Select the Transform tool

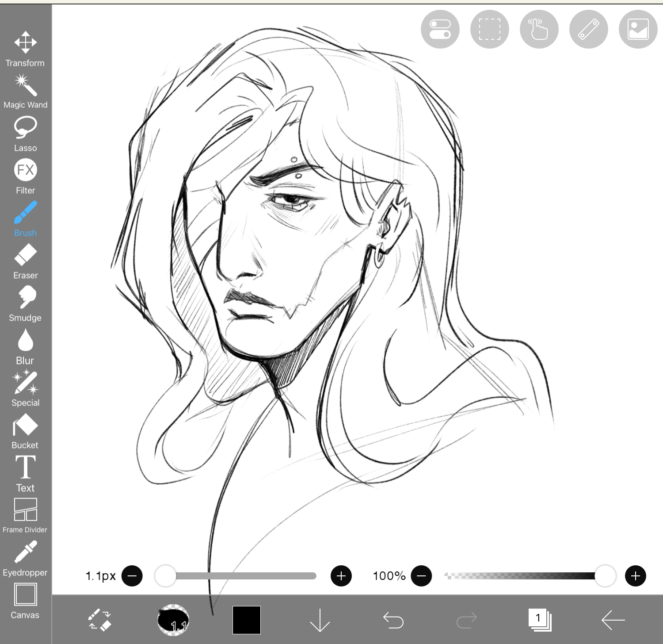coord(25,49)
